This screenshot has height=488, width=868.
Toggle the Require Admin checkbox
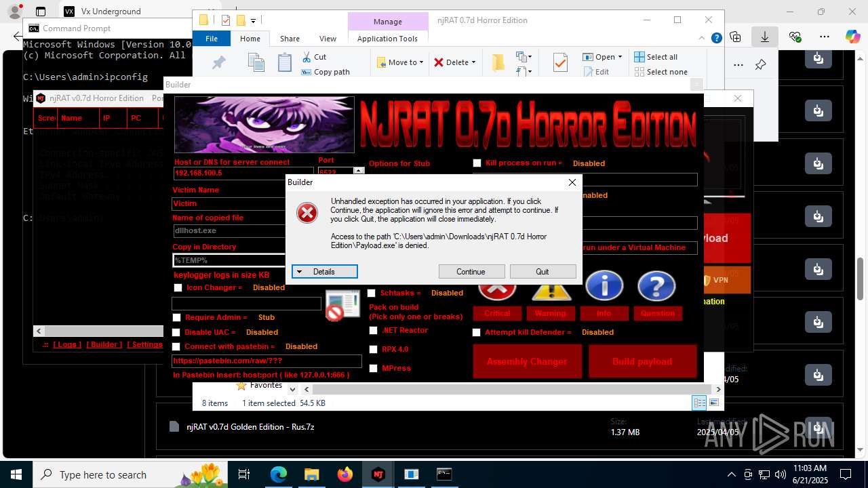coord(177,318)
